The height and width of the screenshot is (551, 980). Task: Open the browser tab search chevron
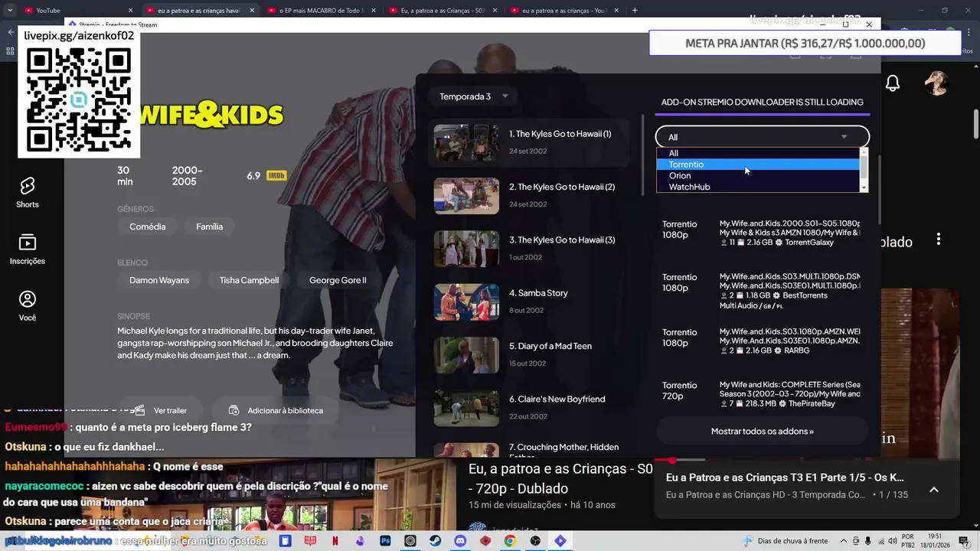click(x=10, y=10)
